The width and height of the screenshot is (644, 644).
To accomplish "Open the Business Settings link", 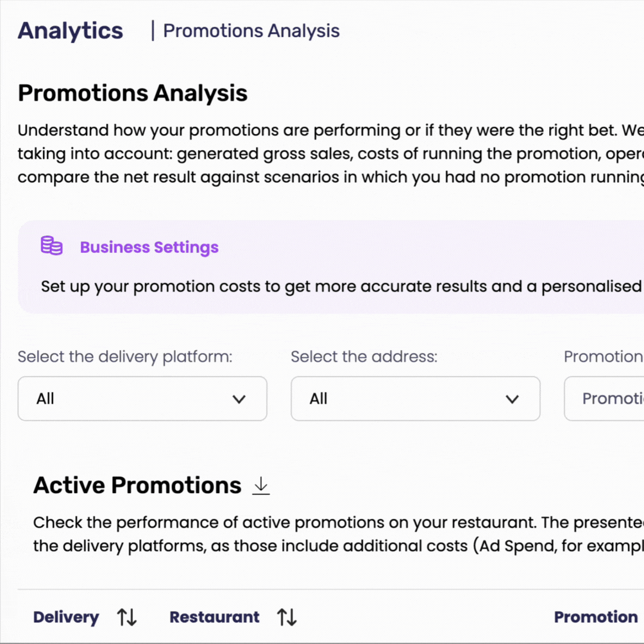I will coord(149,247).
